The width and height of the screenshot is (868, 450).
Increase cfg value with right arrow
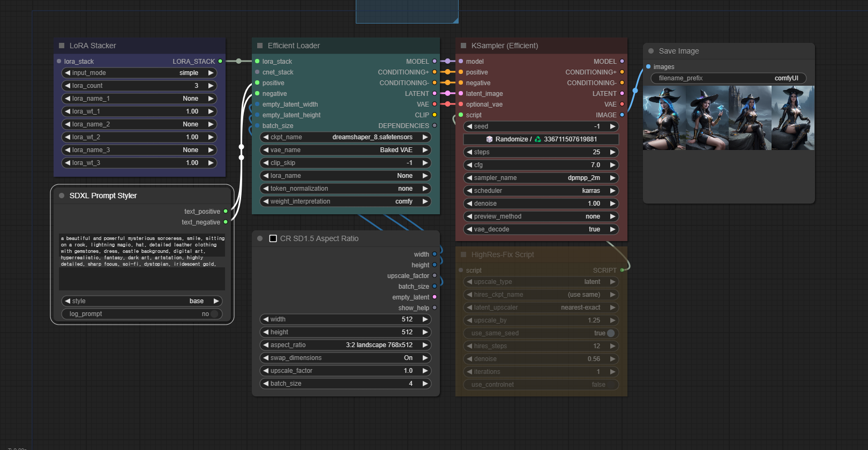pos(612,165)
